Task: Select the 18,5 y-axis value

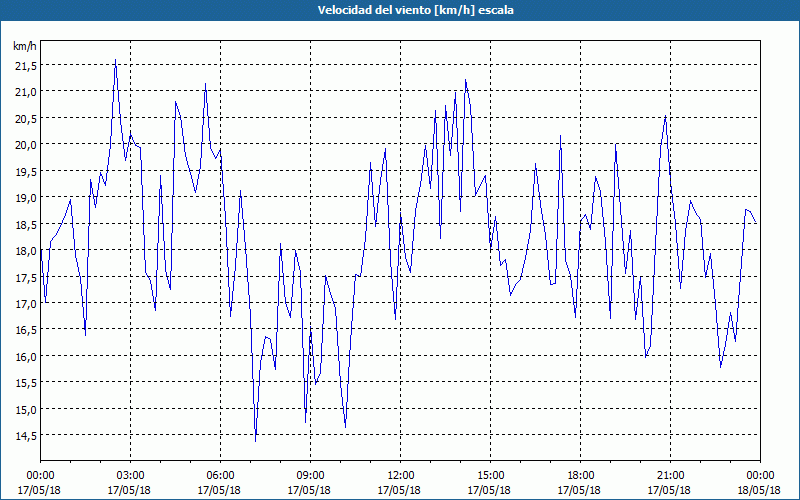Action: (26, 224)
